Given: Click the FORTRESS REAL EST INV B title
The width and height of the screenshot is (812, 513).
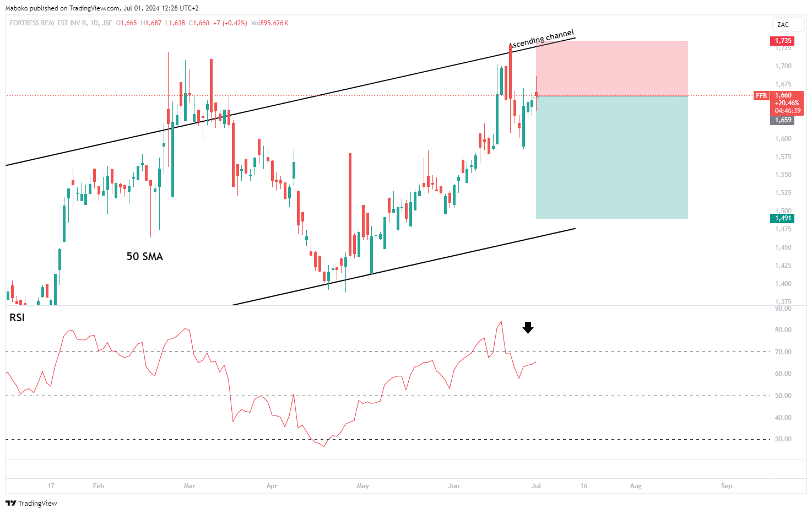Looking at the screenshot, I should tap(48, 23).
